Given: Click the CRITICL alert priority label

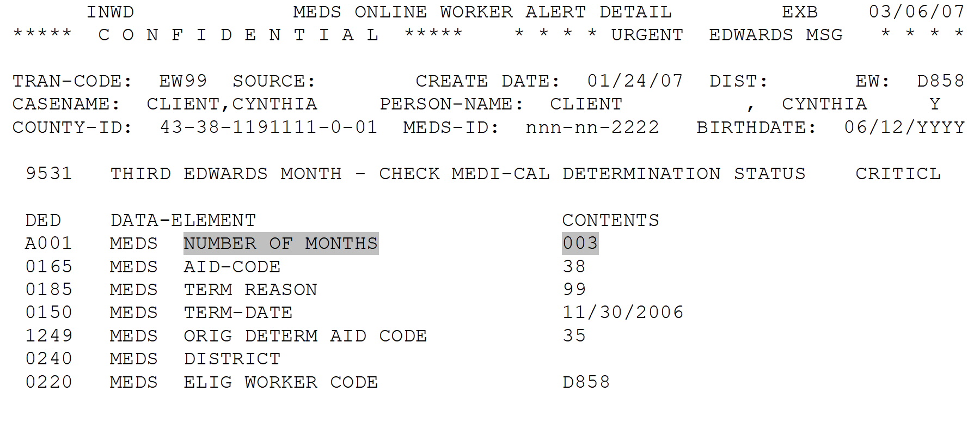Looking at the screenshot, I should [898, 174].
